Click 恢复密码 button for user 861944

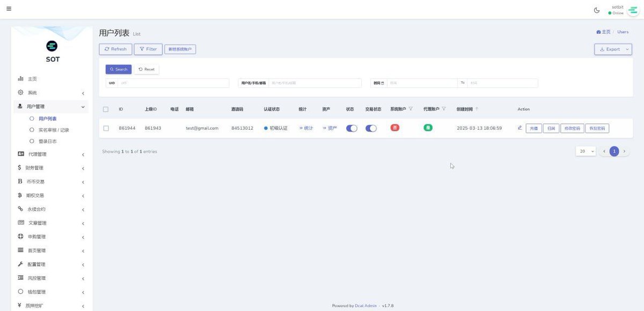pyautogui.click(x=597, y=129)
